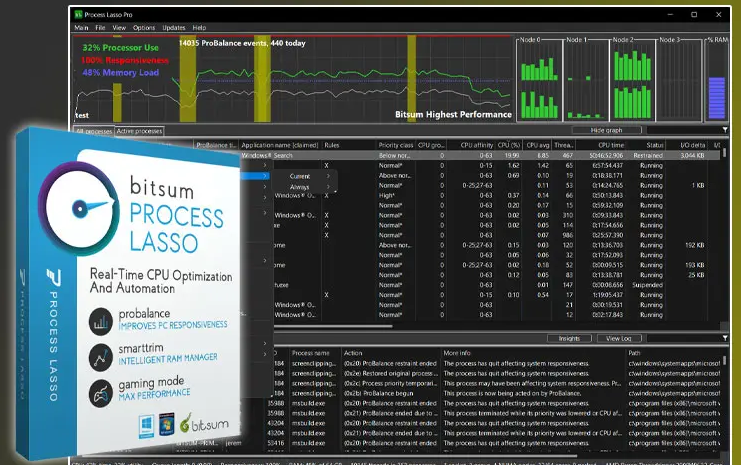Open the Help menu

tap(199, 28)
